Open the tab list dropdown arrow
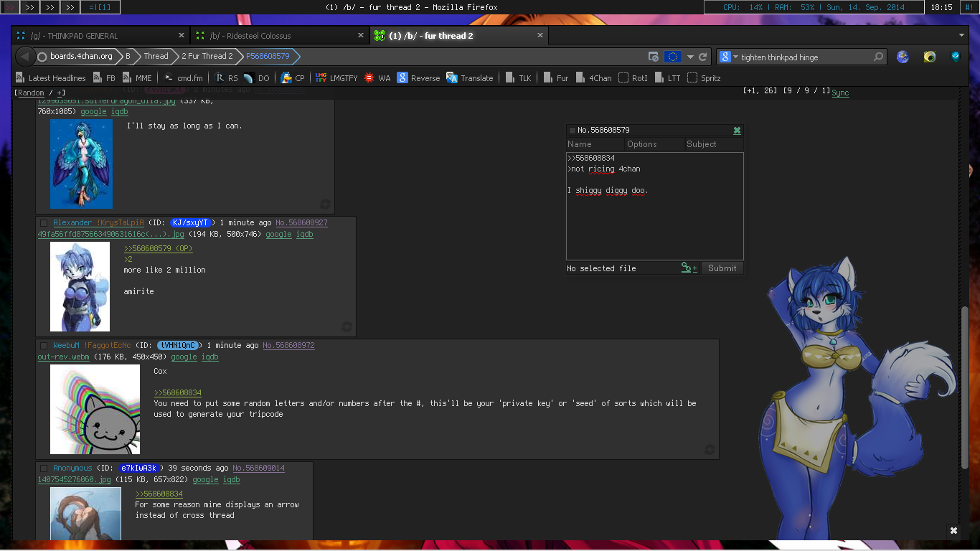 (961, 35)
